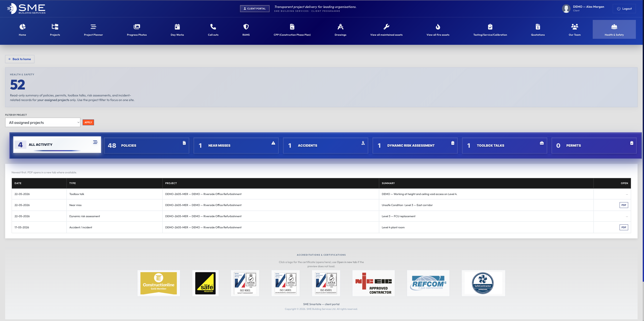
Task: Switch to the Near Misses tab
Action: click(x=236, y=145)
